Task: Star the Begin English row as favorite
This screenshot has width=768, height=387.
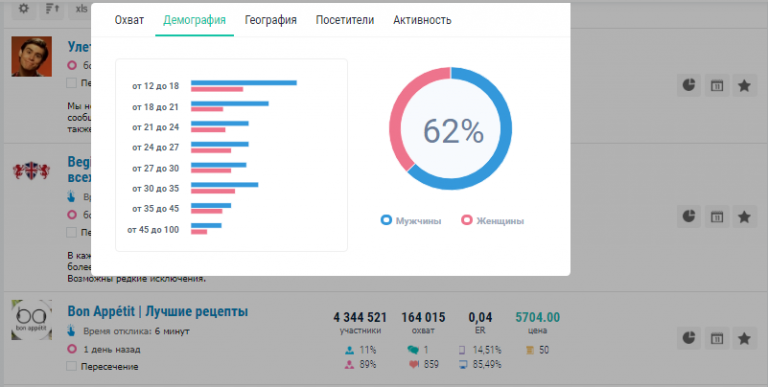Action: tap(744, 216)
